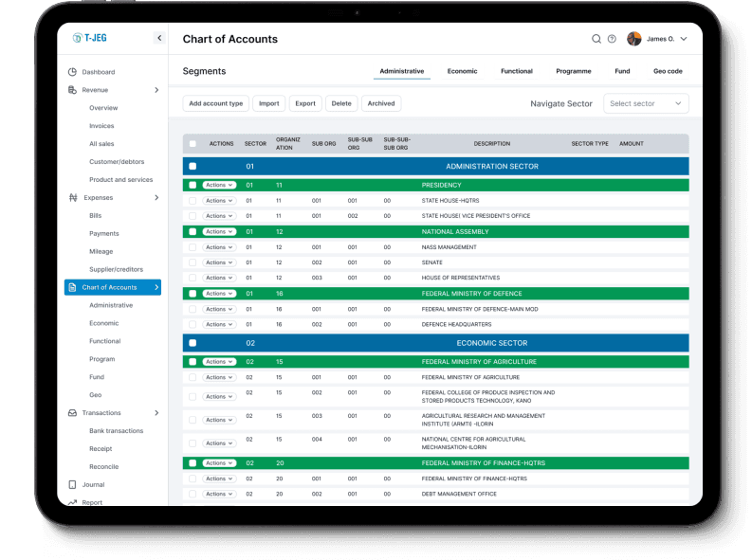
Task: Open the Select sector dropdown
Action: pos(646,103)
